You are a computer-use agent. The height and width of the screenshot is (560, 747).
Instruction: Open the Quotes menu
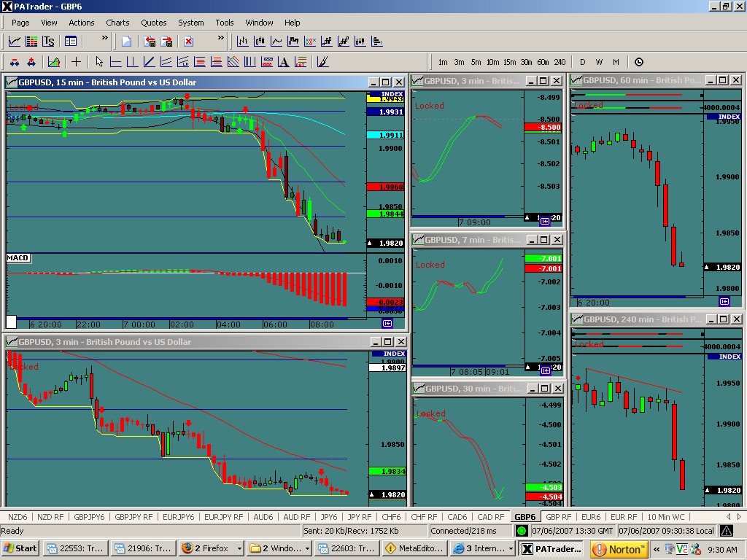point(153,23)
